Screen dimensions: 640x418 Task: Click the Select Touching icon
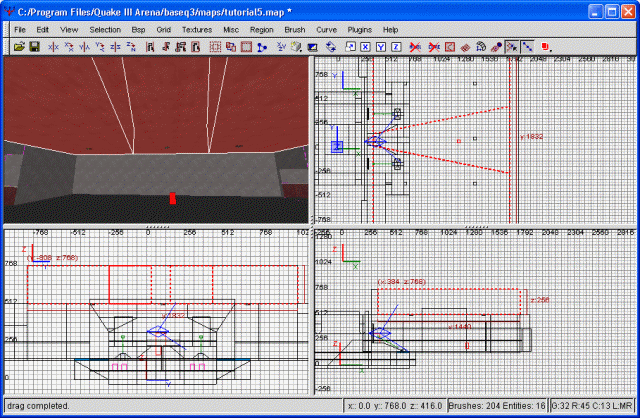point(165,47)
